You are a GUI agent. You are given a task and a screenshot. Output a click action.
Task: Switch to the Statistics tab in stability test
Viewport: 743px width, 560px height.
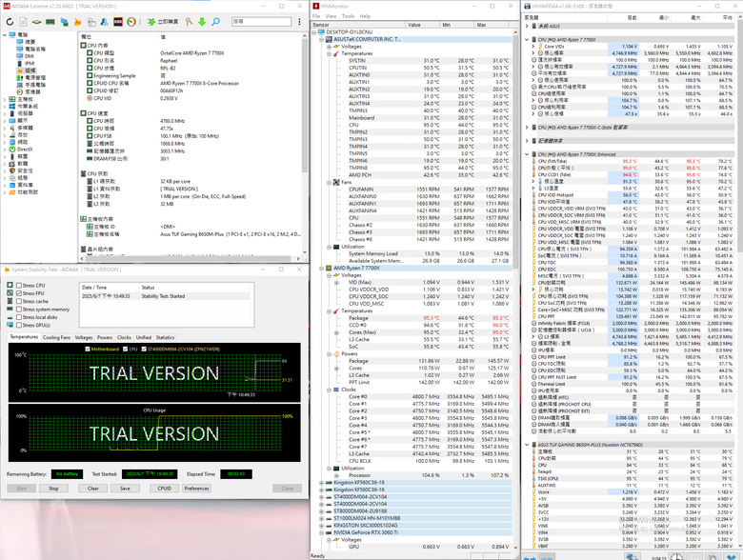165,337
